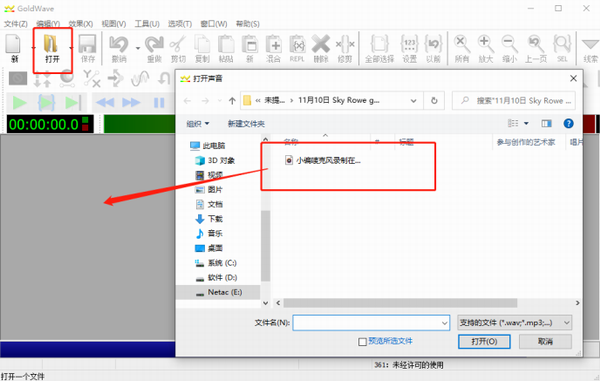Click the 取消 cancel button

coord(545,342)
